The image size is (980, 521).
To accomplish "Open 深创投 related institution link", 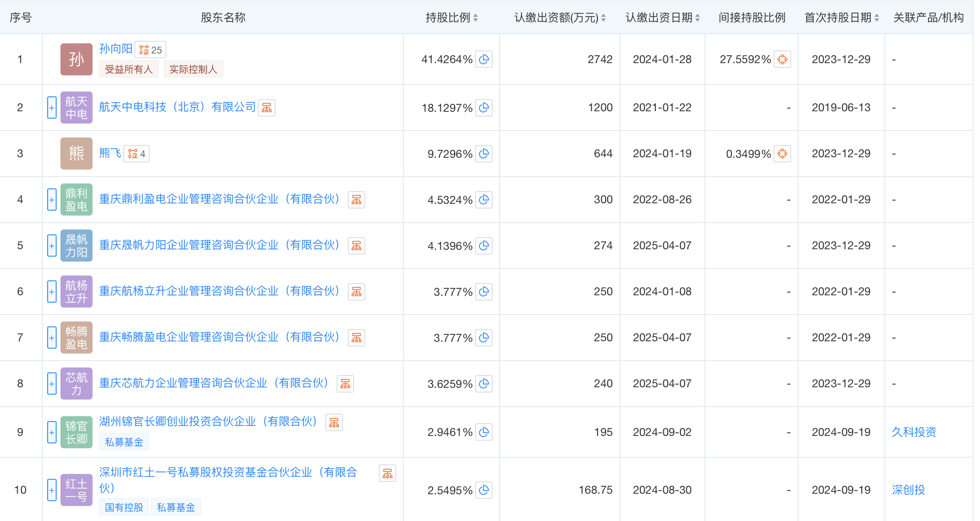I will tap(908, 490).
